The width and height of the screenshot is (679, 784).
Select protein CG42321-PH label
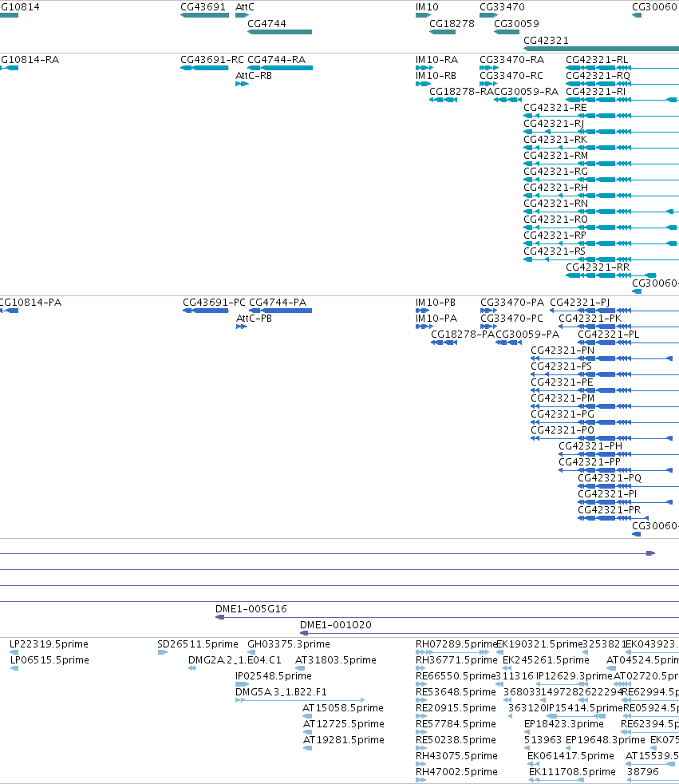tap(590, 446)
